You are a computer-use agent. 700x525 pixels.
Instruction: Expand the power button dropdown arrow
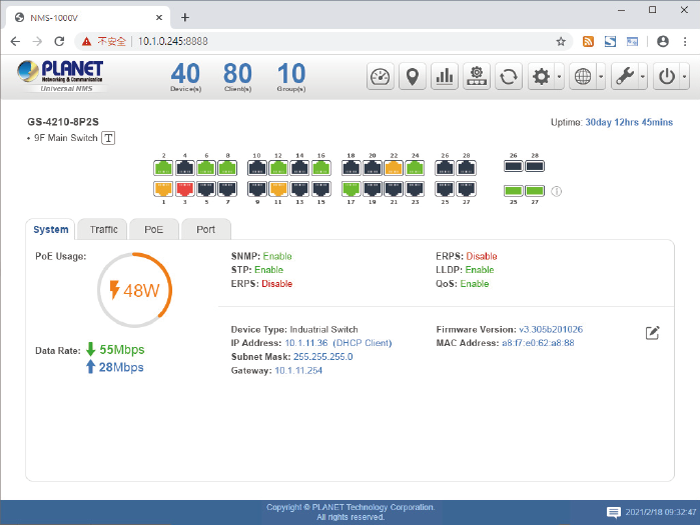(x=682, y=77)
